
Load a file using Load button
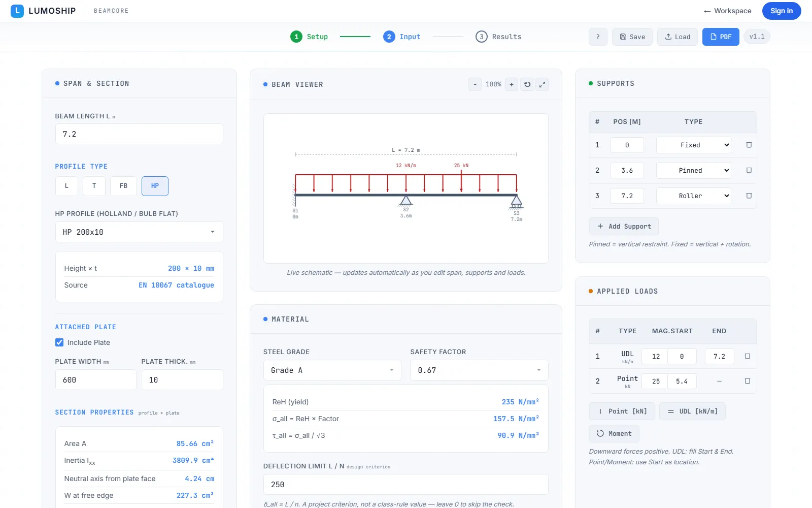pyautogui.click(x=678, y=37)
